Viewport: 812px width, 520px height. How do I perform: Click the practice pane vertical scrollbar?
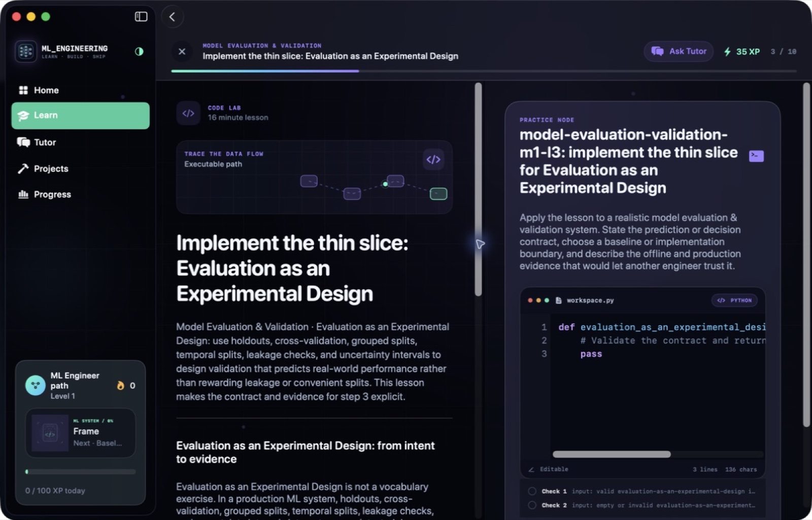806,255
